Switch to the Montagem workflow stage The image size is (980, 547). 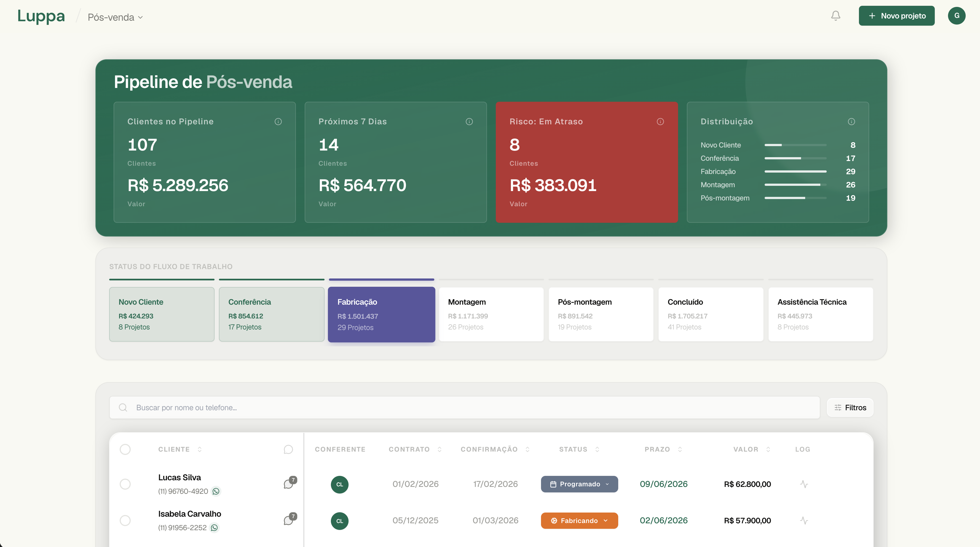[491, 314]
